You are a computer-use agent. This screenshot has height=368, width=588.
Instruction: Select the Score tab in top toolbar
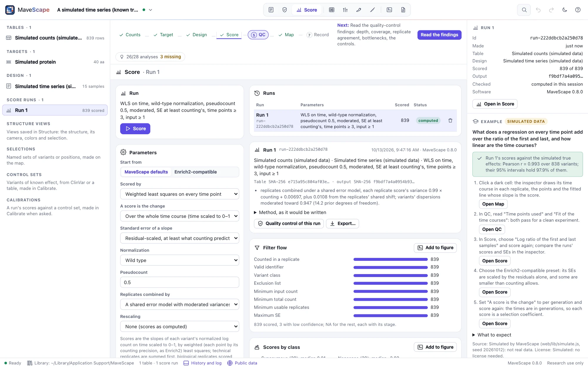point(307,10)
